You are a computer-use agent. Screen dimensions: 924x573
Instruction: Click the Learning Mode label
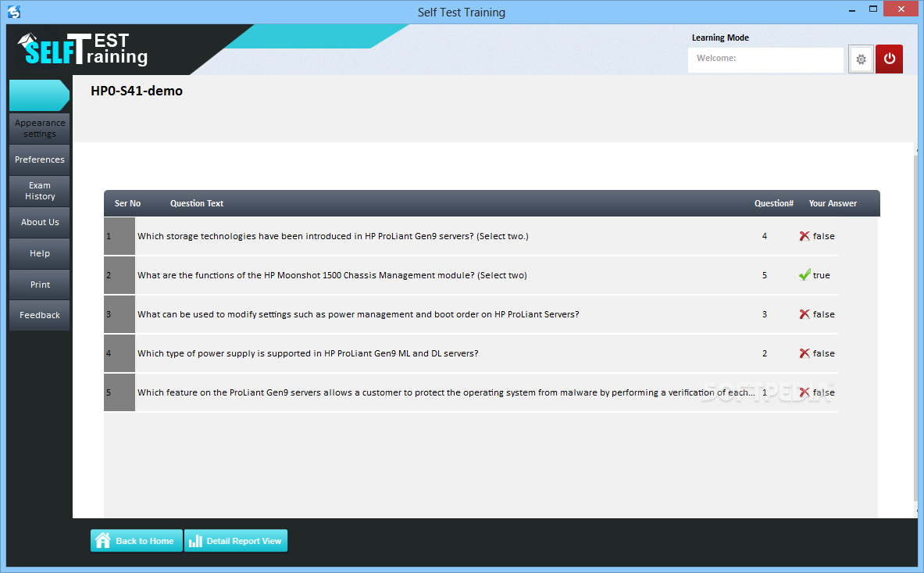pos(720,38)
